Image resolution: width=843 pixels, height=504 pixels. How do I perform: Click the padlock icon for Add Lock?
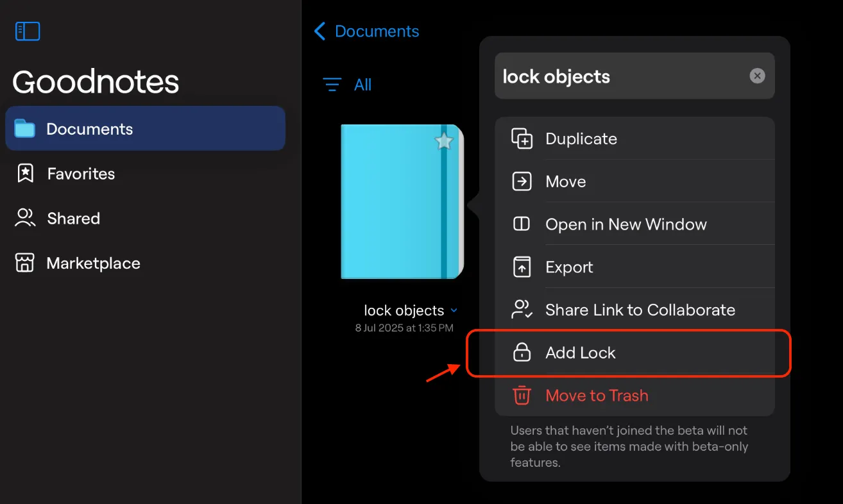coord(522,353)
